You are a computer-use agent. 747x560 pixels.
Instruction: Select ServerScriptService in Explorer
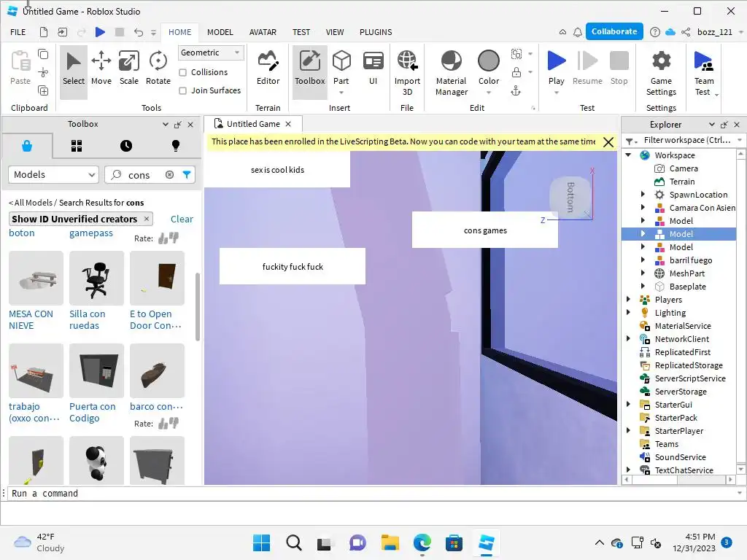(x=690, y=378)
